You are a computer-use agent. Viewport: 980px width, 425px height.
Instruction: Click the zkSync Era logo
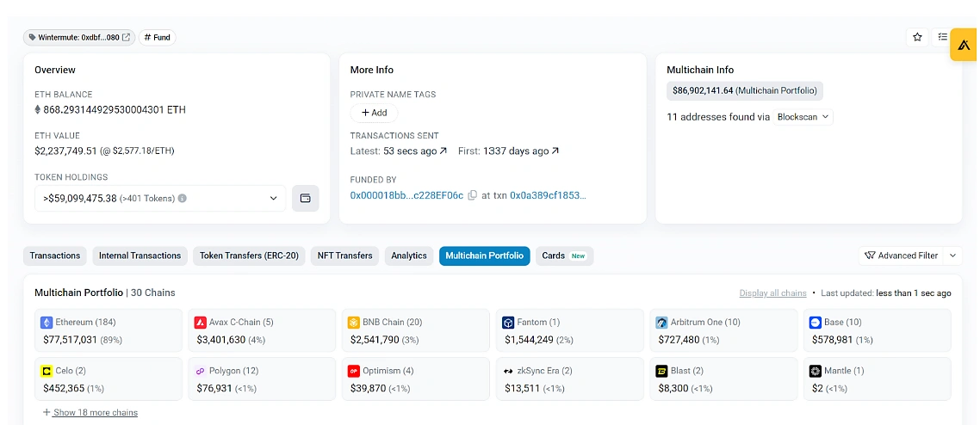[507, 372]
